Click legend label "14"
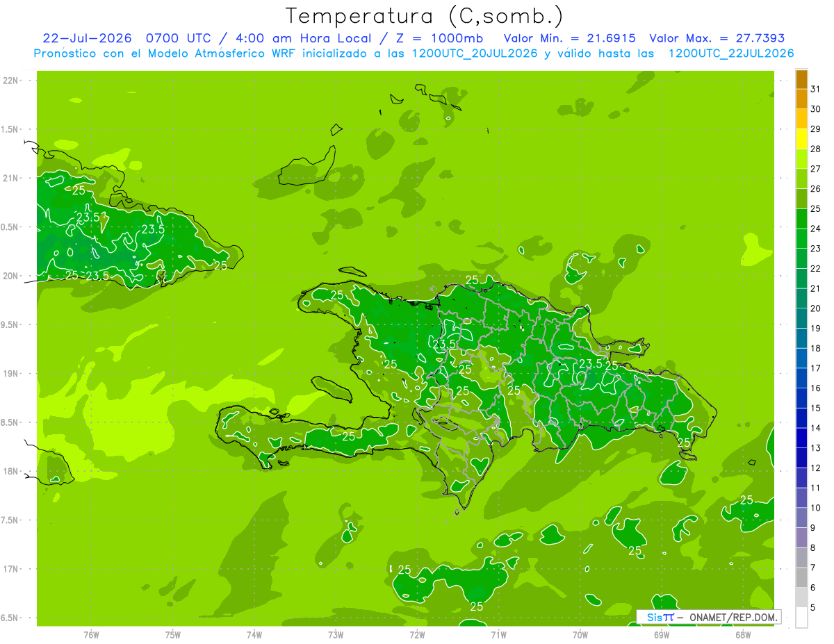Screen dimensions: 834x644 coord(816,429)
